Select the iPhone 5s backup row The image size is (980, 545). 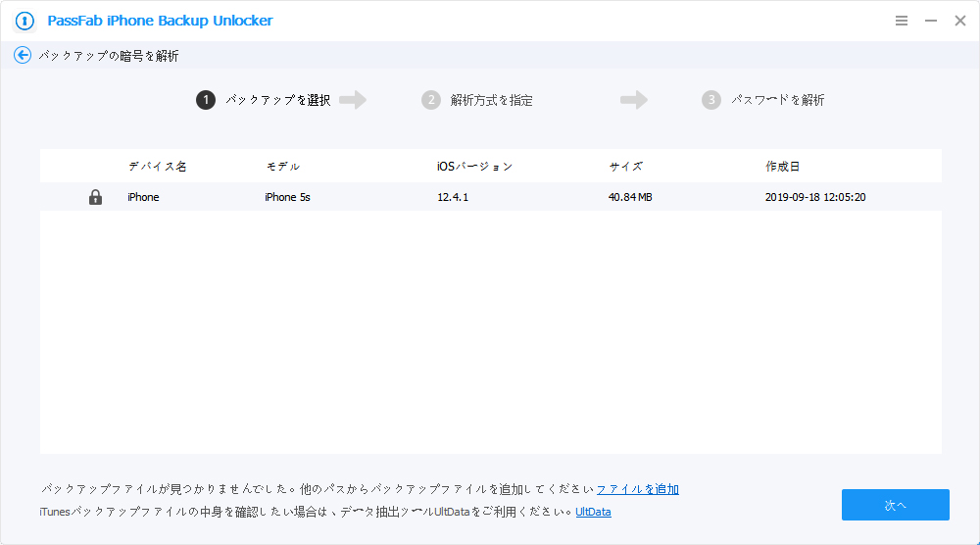click(x=490, y=197)
